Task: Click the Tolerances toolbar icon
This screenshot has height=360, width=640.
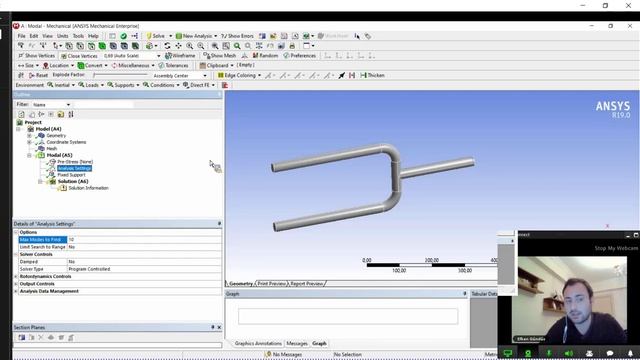Action: pyautogui.click(x=173, y=65)
